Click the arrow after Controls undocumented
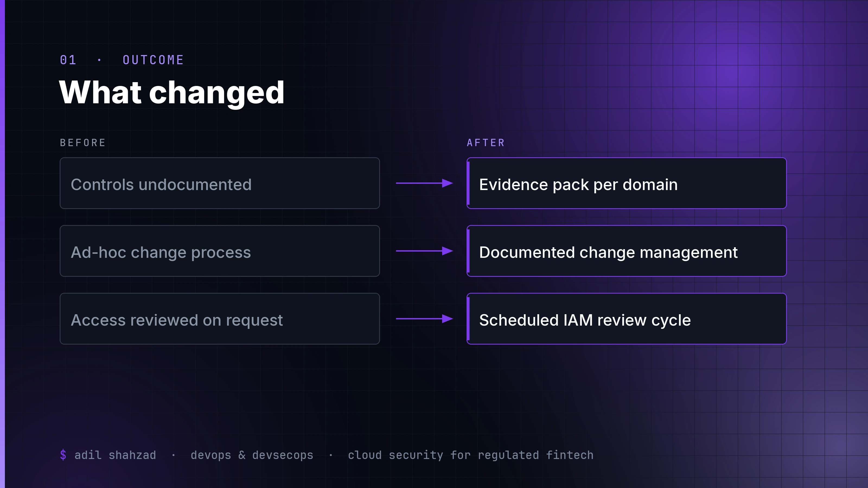The height and width of the screenshot is (488, 868). (x=424, y=183)
